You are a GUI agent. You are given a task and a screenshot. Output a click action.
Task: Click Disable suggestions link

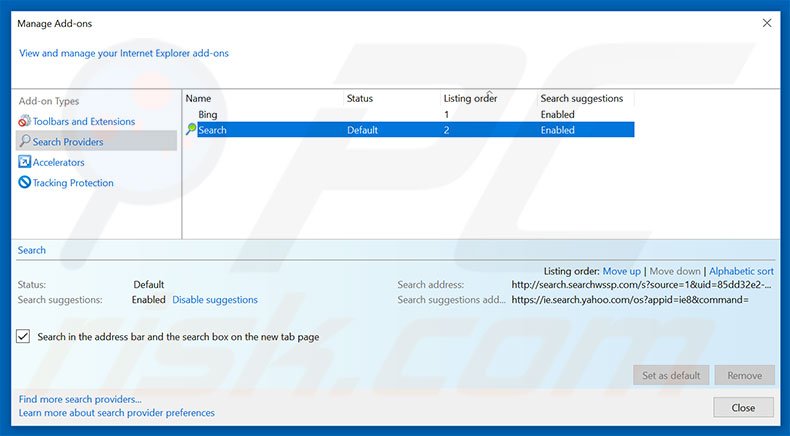coord(215,300)
